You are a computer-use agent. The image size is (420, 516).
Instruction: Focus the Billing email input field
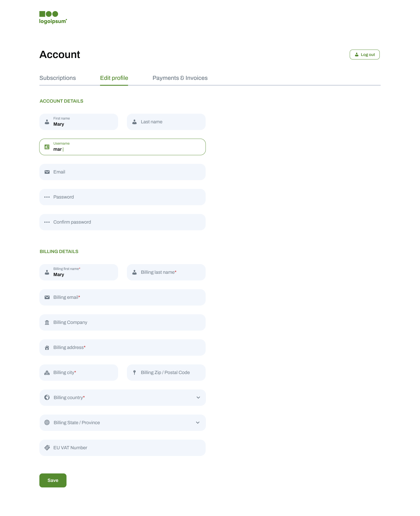click(x=125, y=297)
